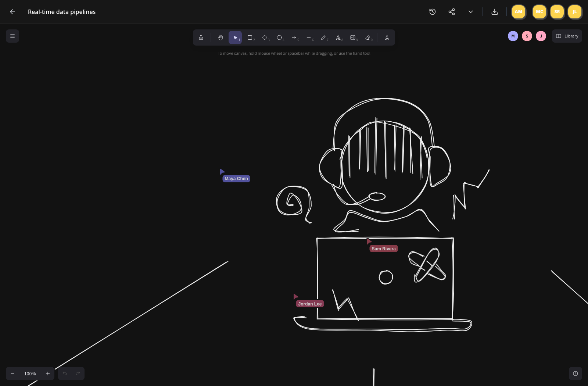Go back using the arrow beside the title
The width and height of the screenshot is (588, 386).
(x=12, y=12)
